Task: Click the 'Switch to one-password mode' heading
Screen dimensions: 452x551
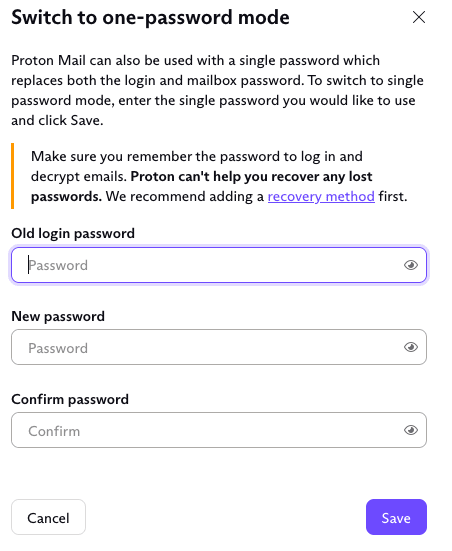Action: pos(150,18)
